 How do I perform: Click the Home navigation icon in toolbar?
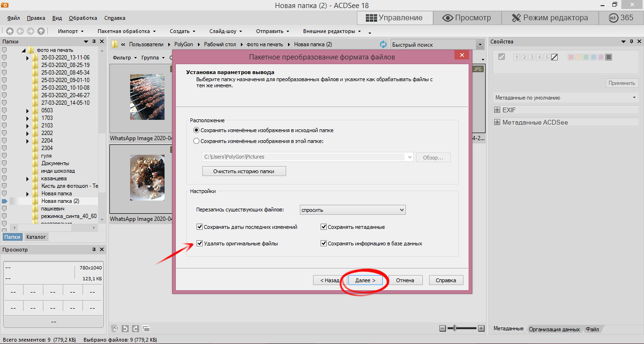point(9,31)
